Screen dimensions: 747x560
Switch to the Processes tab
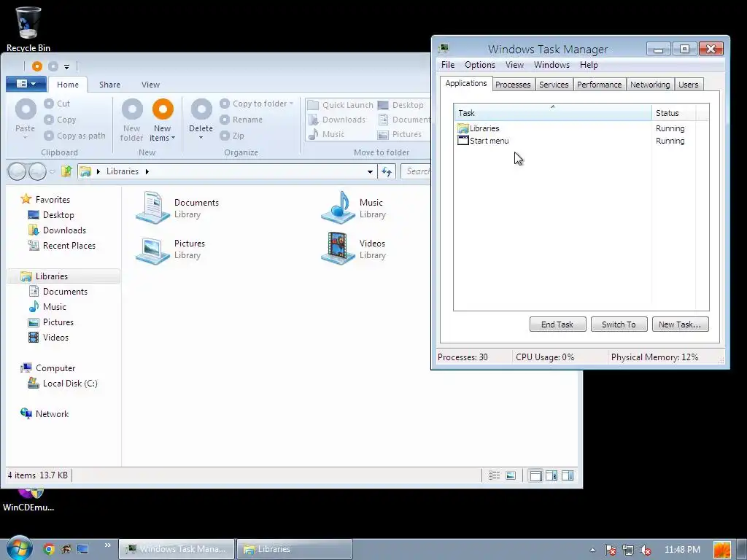[513, 85]
